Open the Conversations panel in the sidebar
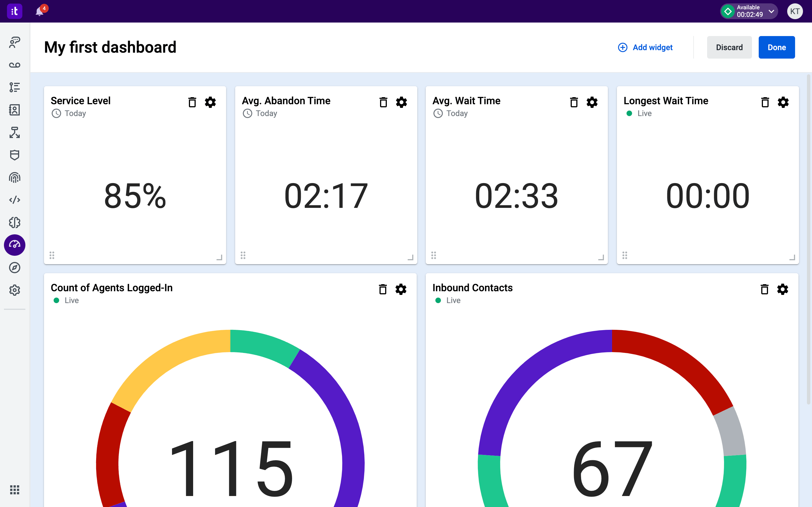This screenshot has height=507, width=812. pyautogui.click(x=14, y=43)
